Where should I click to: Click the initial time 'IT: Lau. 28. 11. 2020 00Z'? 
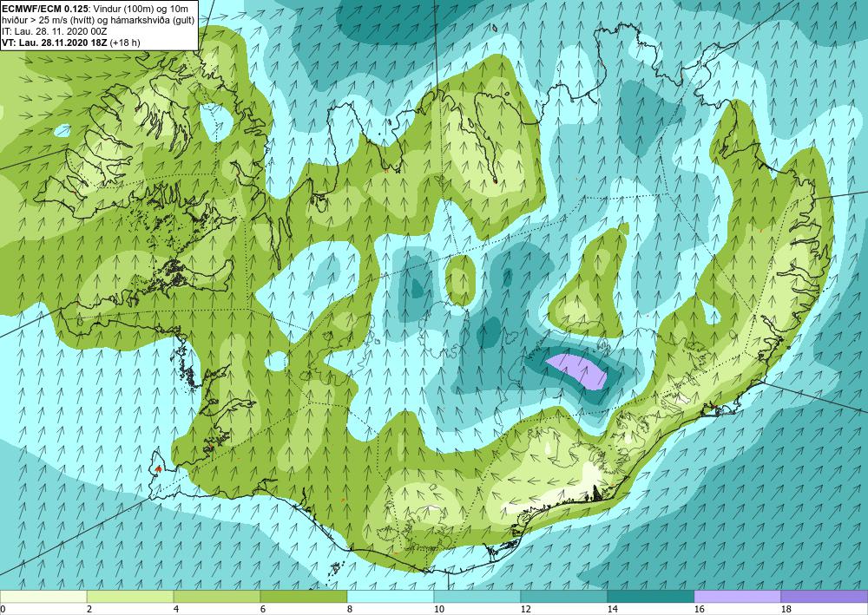pos(54,31)
